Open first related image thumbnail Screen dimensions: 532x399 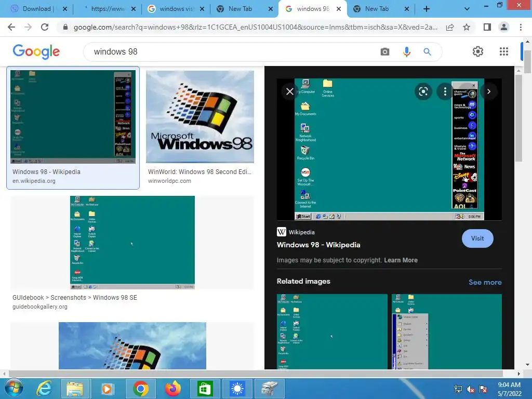(x=332, y=331)
